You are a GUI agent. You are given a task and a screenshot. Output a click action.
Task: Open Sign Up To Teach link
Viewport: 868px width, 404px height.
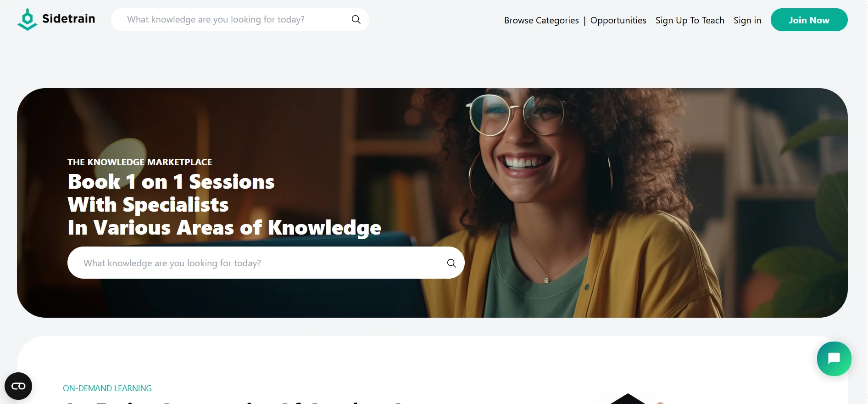(690, 20)
